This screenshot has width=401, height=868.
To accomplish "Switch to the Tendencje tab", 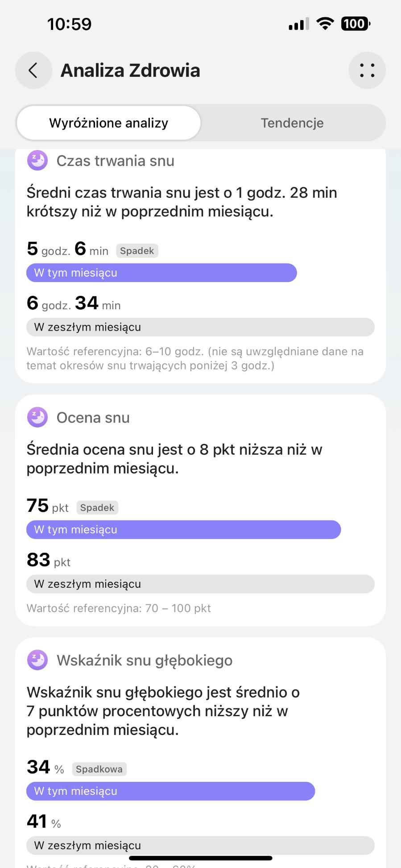I will pyautogui.click(x=292, y=123).
